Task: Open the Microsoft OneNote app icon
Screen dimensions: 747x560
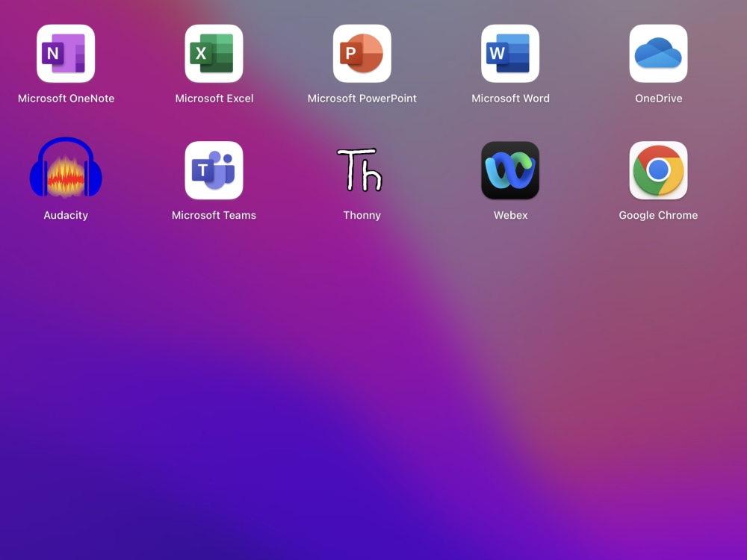Action: click(66, 53)
